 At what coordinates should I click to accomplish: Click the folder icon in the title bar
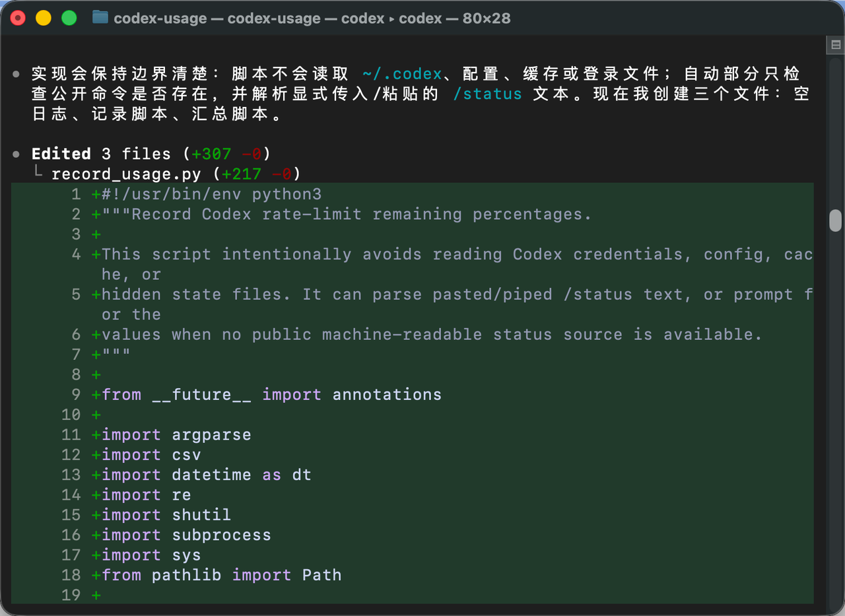tap(100, 18)
